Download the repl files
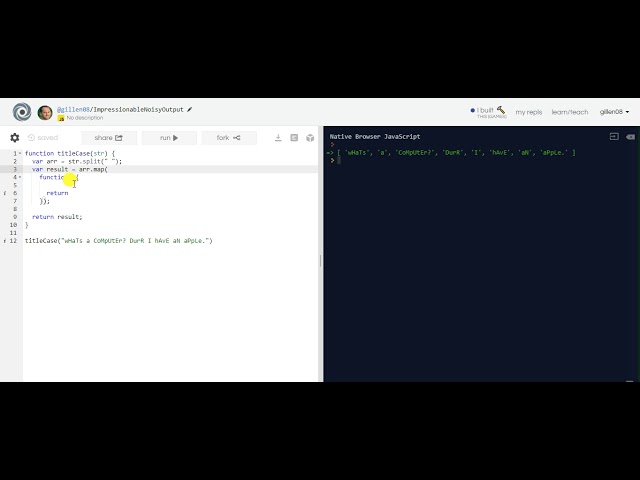 click(x=278, y=138)
